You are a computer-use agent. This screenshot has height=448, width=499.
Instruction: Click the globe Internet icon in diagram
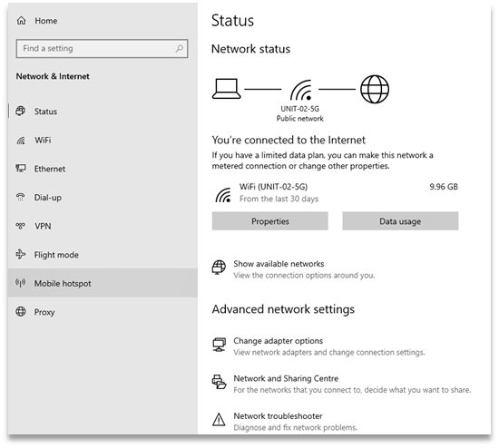tap(375, 89)
